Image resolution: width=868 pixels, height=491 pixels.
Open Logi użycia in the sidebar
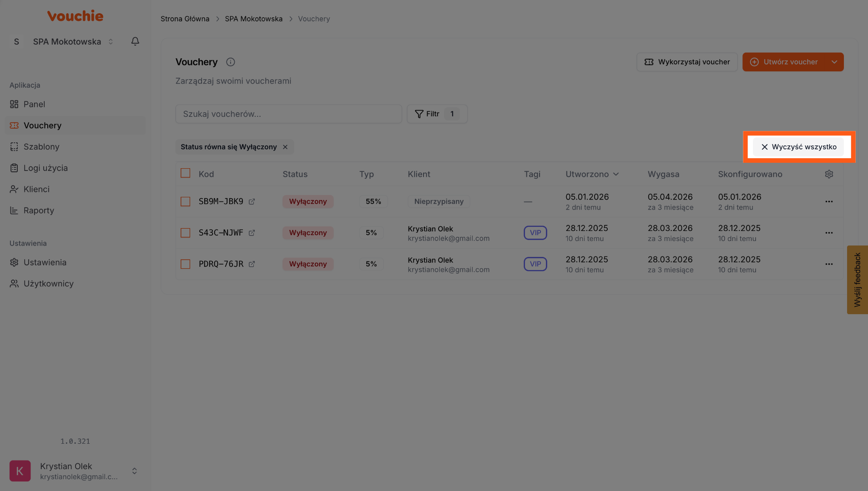(45, 168)
